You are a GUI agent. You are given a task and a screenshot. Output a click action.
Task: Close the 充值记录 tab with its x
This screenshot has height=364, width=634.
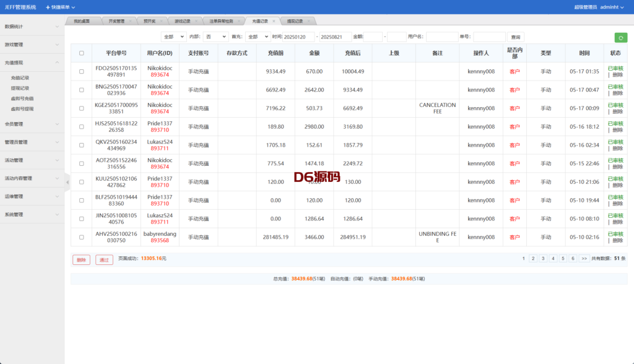pyautogui.click(x=274, y=21)
